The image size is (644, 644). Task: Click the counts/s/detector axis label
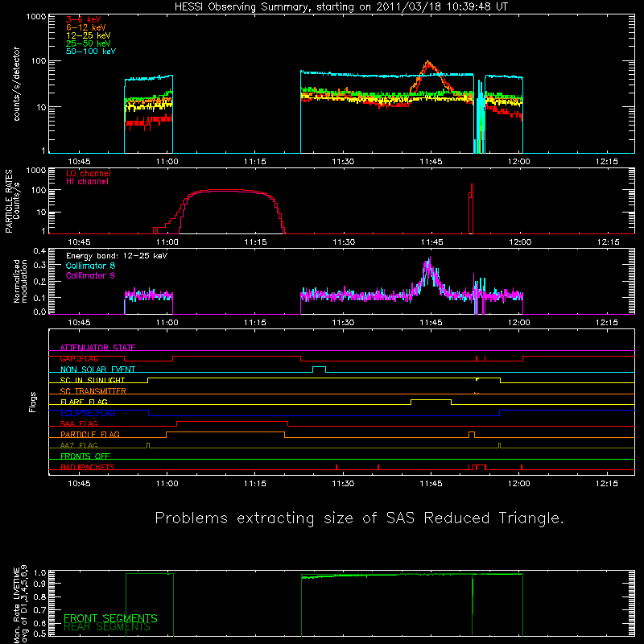[x=16, y=84]
